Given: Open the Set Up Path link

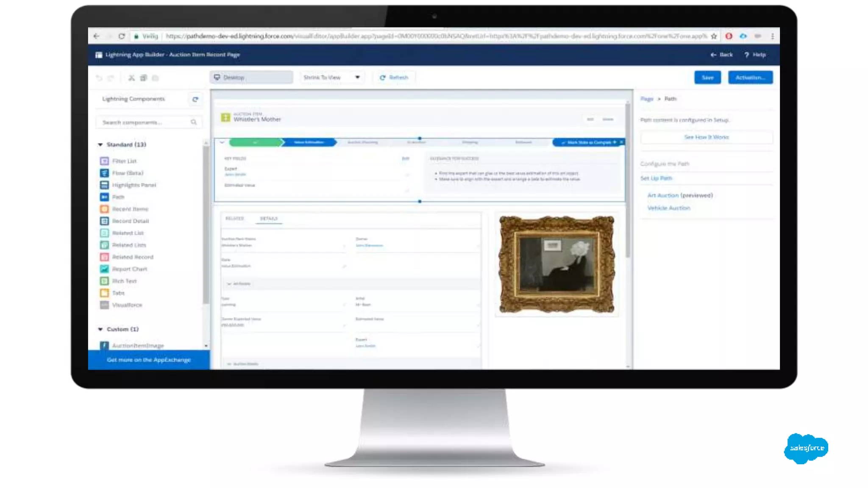Looking at the screenshot, I should [x=656, y=178].
